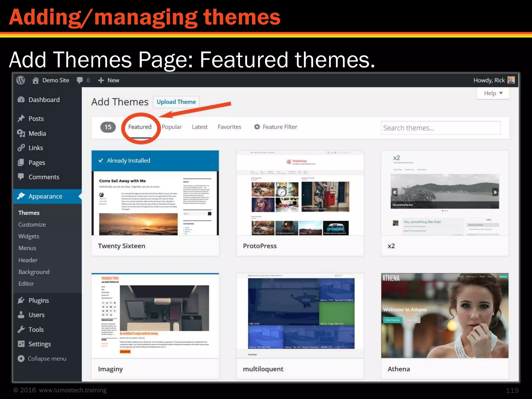The height and width of the screenshot is (399, 532).
Task: Click the Comments speech bubble icon in sidebar
Action: click(21, 177)
